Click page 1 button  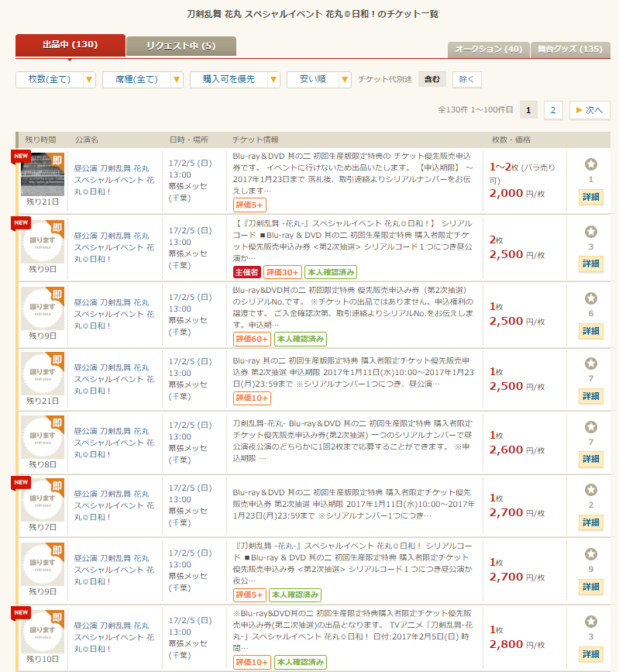[x=528, y=110]
